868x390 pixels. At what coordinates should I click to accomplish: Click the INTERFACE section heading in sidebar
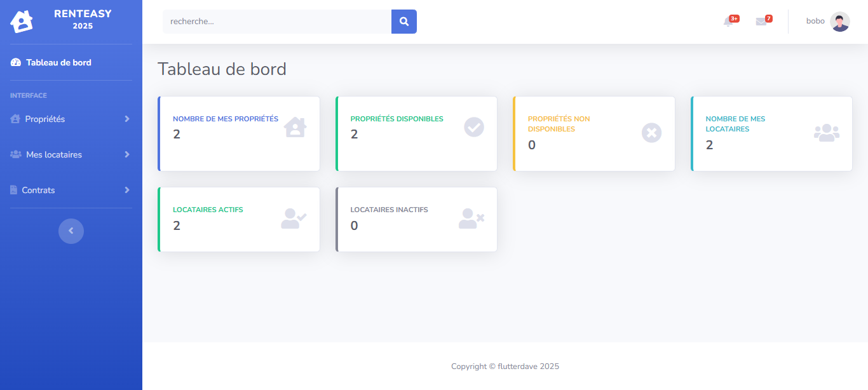point(29,96)
